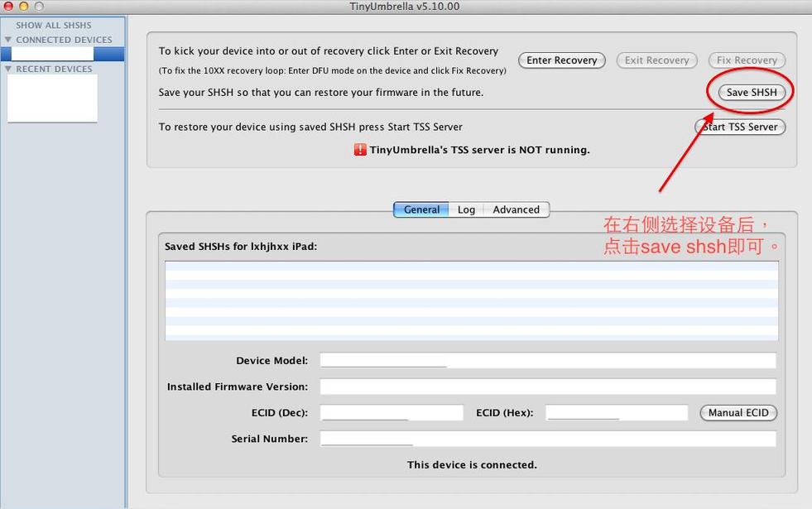
Task: Close the TinyUmbrella window
Action: point(8,7)
